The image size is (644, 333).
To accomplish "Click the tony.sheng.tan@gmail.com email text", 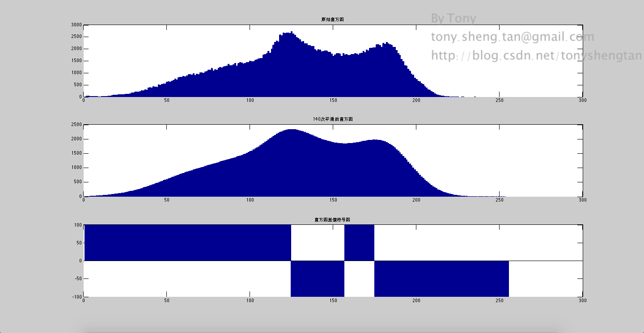I will point(513,37).
